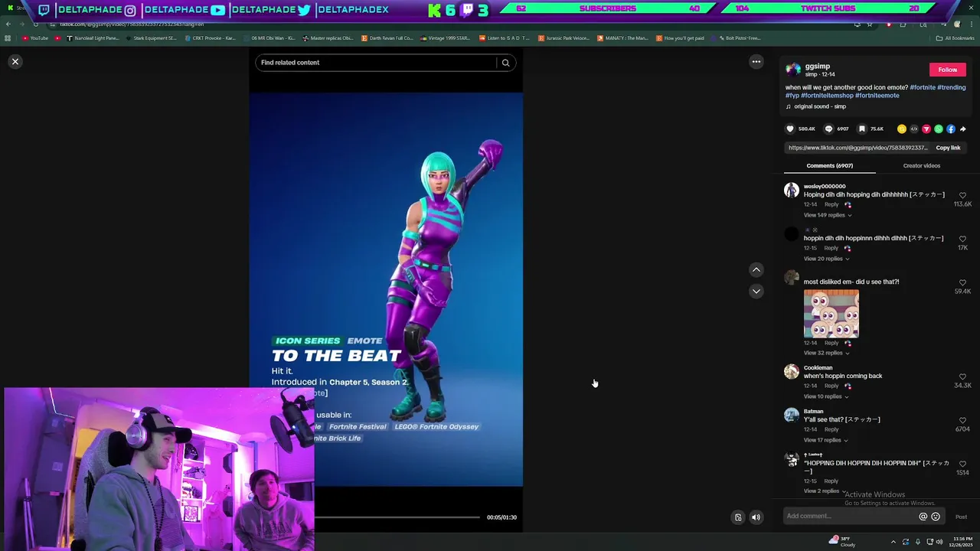Click the browser back arrow

tap(8, 24)
